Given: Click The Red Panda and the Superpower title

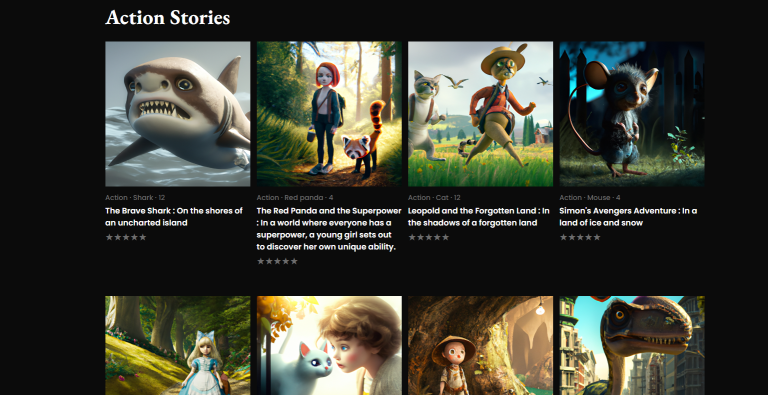Looking at the screenshot, I should pos(327,229).
